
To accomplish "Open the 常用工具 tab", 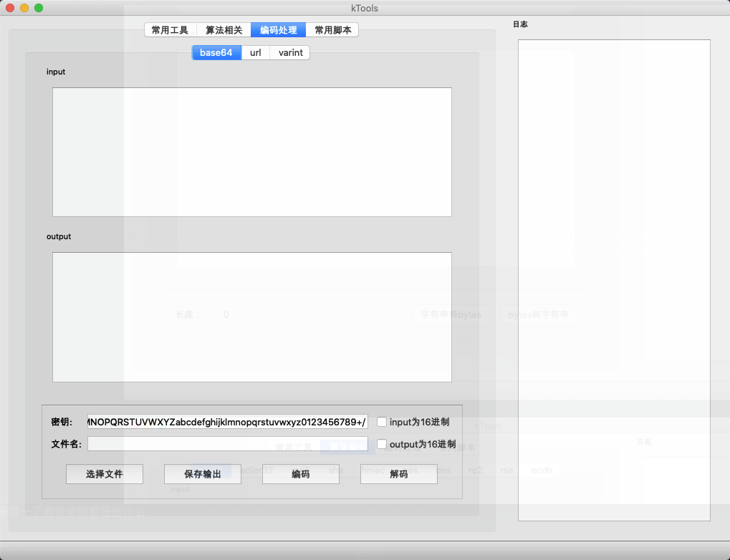I will (x=171, y=30).
